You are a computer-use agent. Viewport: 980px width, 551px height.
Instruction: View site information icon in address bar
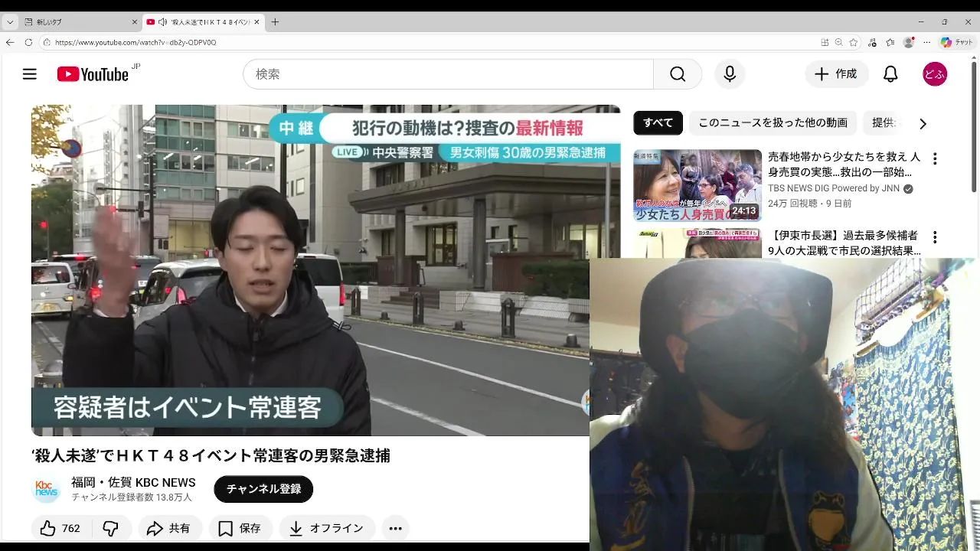point(47,43)
